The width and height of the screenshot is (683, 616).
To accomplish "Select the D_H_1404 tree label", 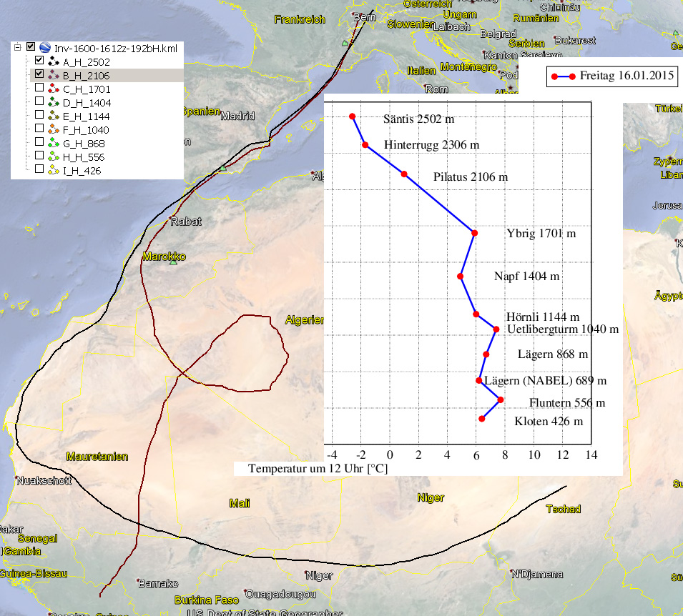I will tap(87, 103).
